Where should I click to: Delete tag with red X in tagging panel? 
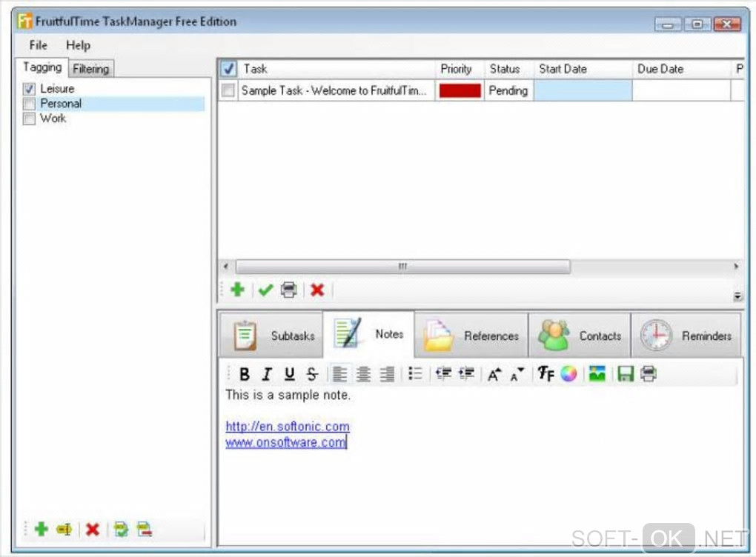click(x=92, y=530)
